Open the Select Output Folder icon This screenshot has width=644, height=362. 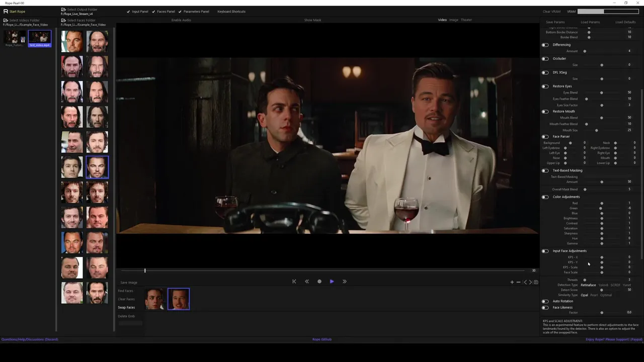coord(63,10)
